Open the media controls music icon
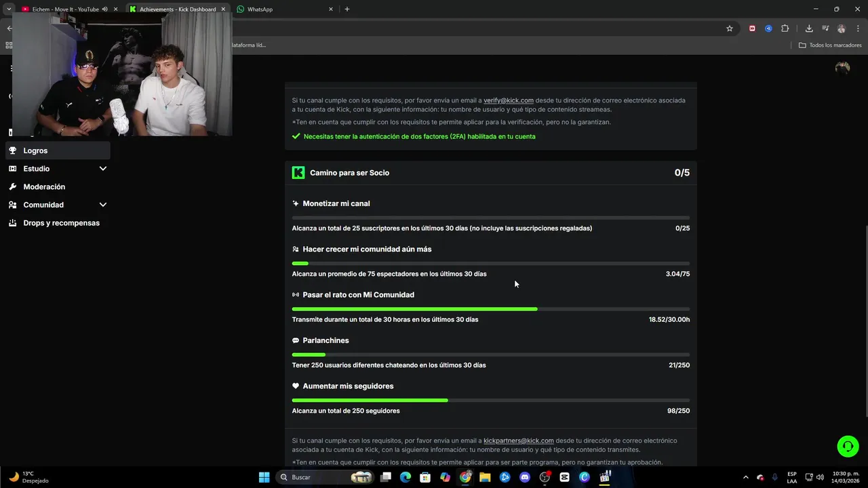 [x=825, y=28]
